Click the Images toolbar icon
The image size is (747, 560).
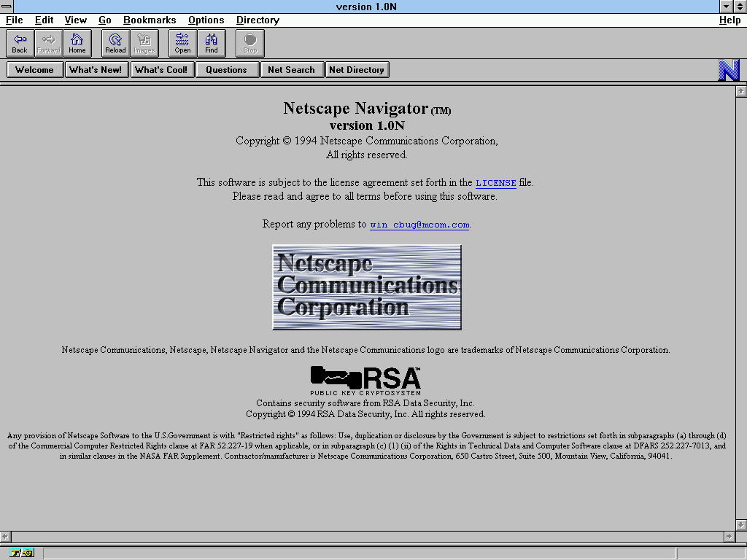click(144, 43)
